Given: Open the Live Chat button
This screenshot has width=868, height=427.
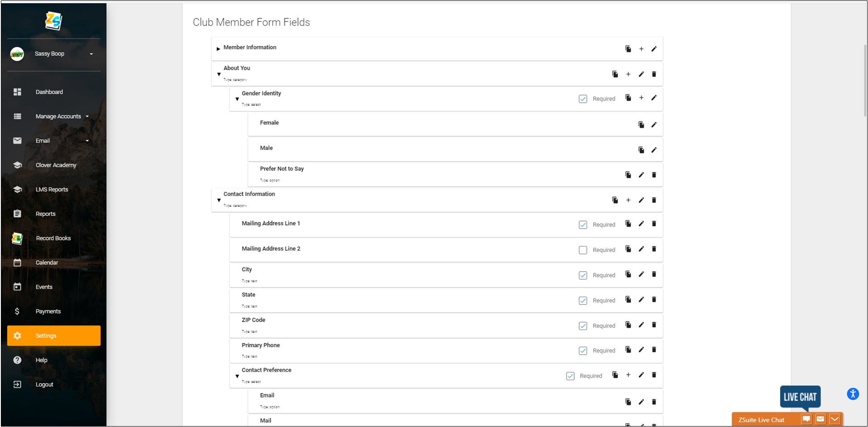Looking at the screenshot, I should [800, 397].
